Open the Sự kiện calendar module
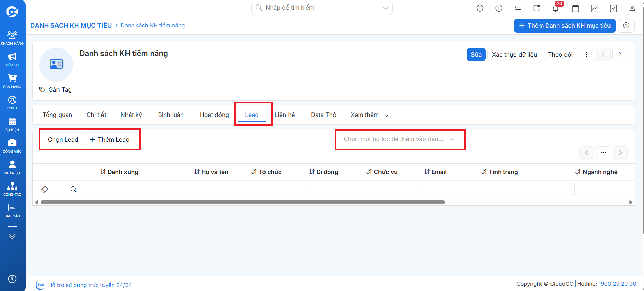This screenshot has height=291, width=644. pyautogui.click(x=12, y=124)
